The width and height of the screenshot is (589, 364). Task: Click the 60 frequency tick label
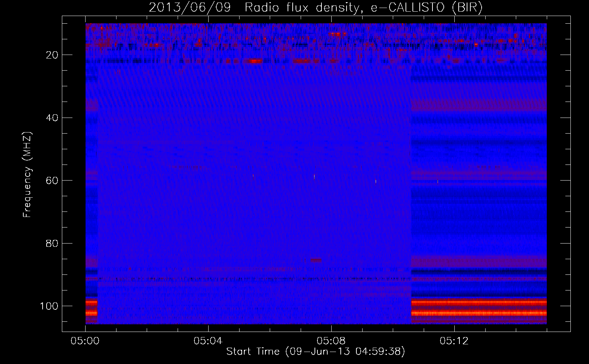[52, 181]
